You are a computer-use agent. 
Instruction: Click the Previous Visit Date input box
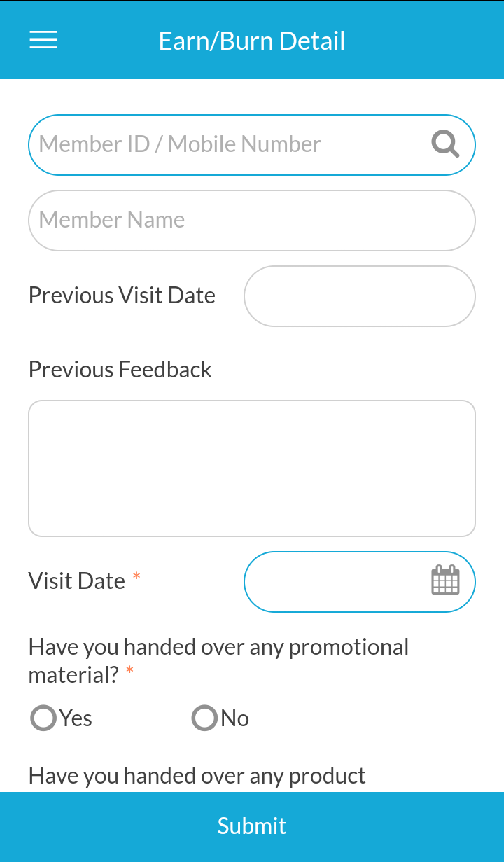[359, 296]
